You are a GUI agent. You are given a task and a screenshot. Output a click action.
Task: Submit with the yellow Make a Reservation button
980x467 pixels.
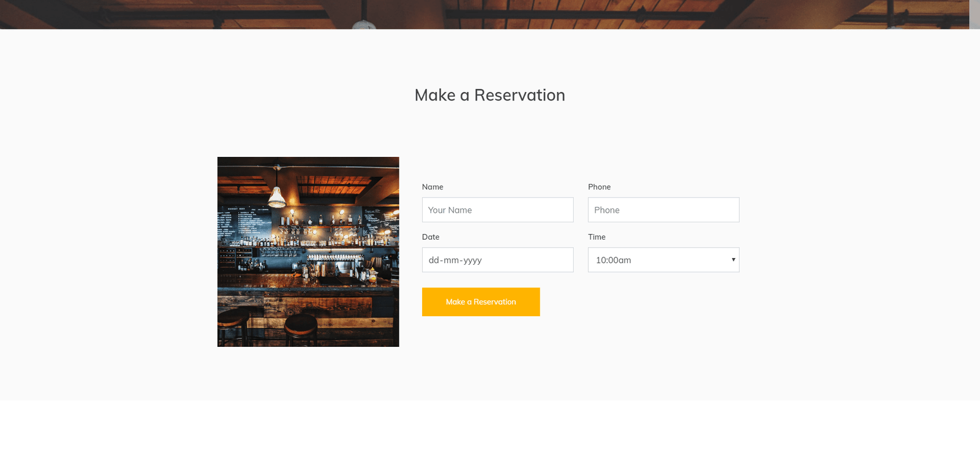[481, 302]
